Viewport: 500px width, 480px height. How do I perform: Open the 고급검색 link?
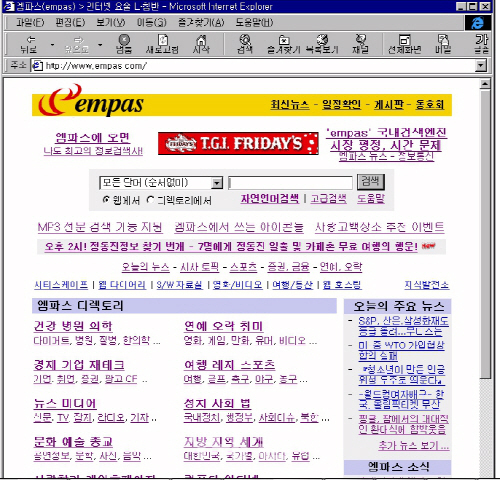[328, 199]
